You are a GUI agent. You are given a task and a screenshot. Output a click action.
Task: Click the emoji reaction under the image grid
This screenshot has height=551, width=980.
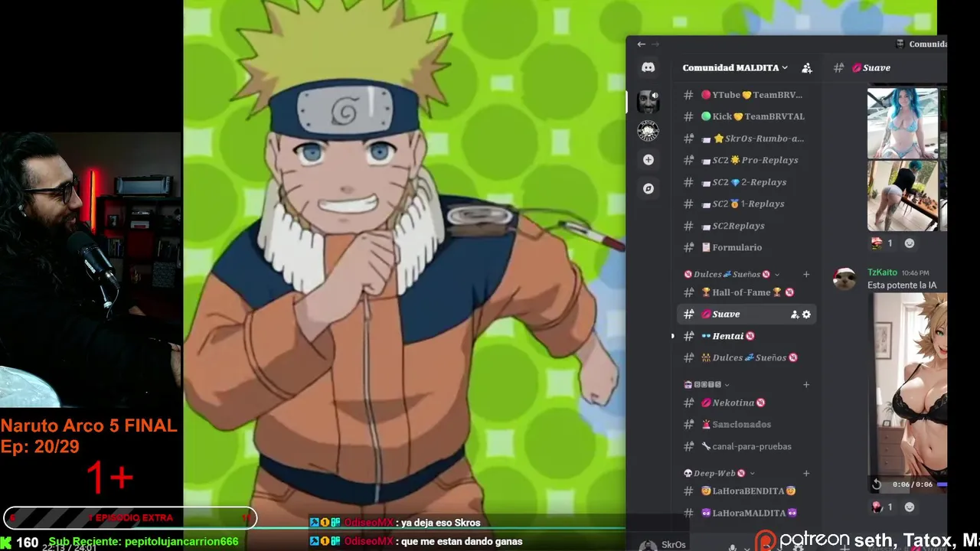click(x=882, y=243)
